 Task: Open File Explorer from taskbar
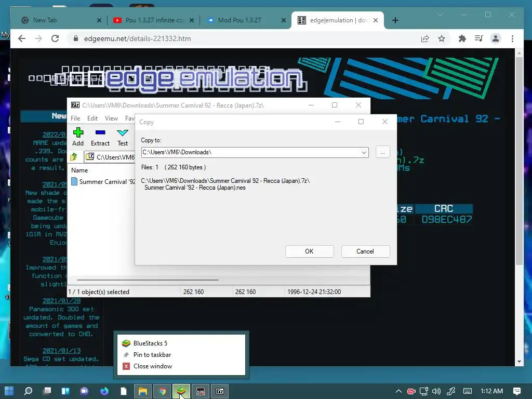[x=142, y=391]
